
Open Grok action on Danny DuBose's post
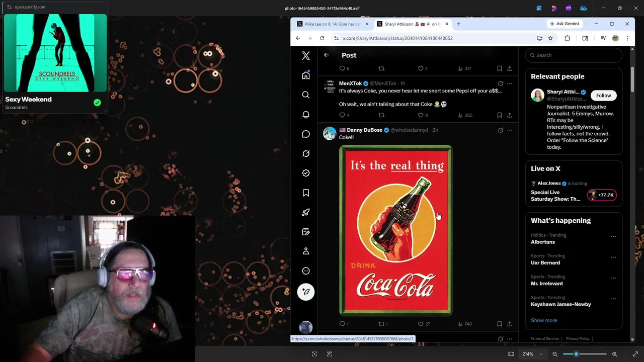pos(501,130)
